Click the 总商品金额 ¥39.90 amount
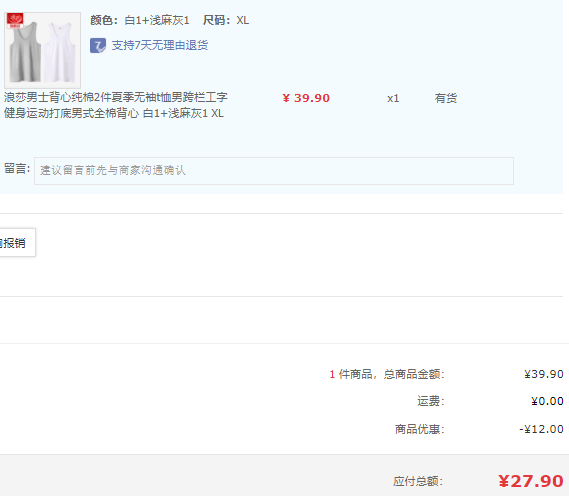The image size is (569, 496). 544,374
